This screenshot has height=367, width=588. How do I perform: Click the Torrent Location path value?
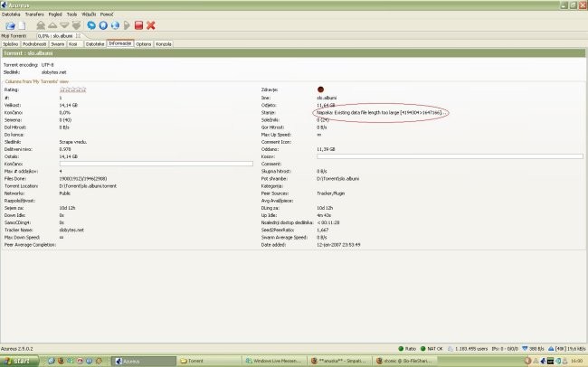coord(88,186)
